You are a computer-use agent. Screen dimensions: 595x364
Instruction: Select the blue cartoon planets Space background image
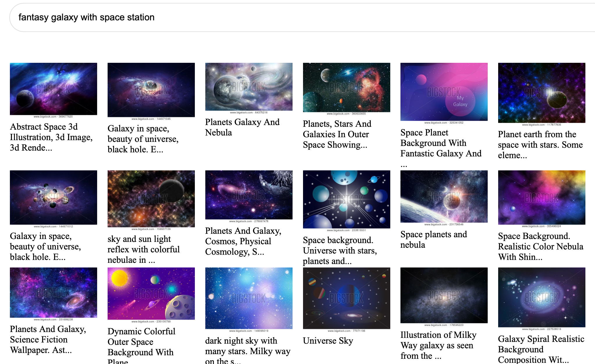(346, 199)
